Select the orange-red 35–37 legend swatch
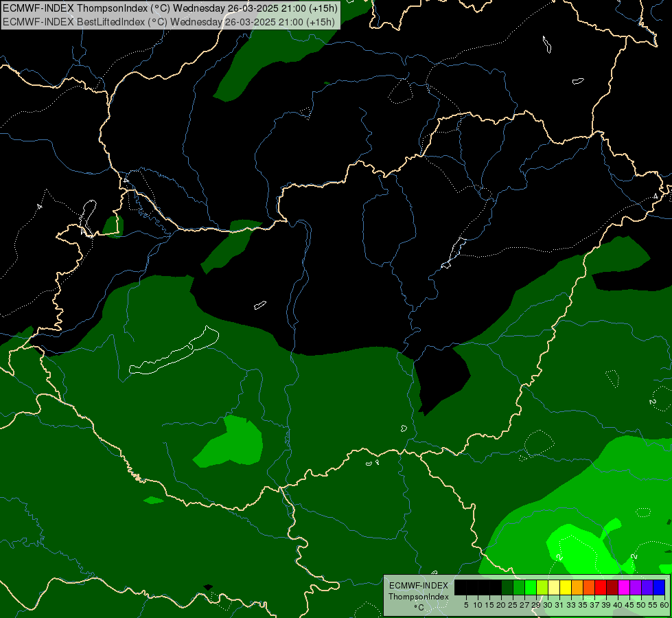 pyautogui.click(x=589, y=587)
